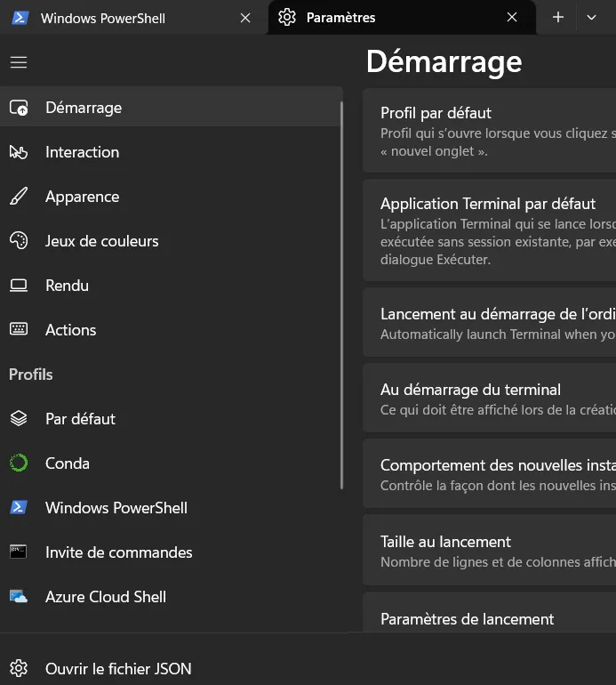Expand the Taille au lancement card
Viewport: 616px width, 685px height.
coord(490,550)
